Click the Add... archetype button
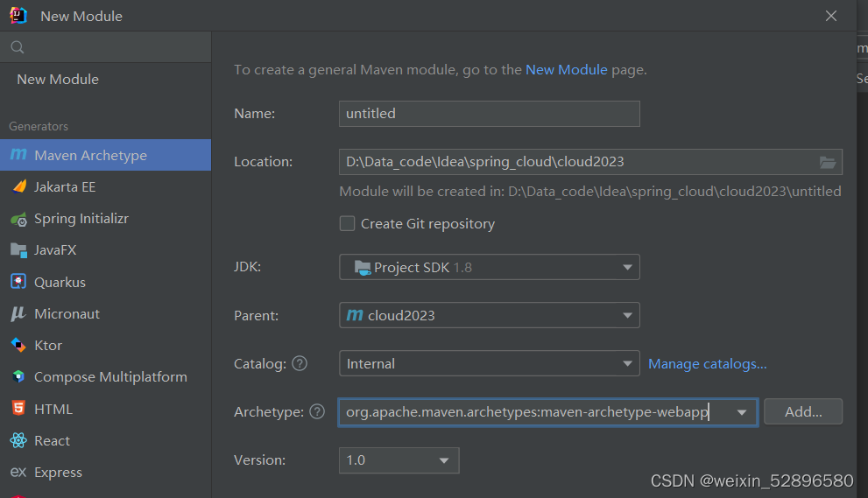Image resolution: width=868 pixels, height=498 pixels. (x=803, y=411)
